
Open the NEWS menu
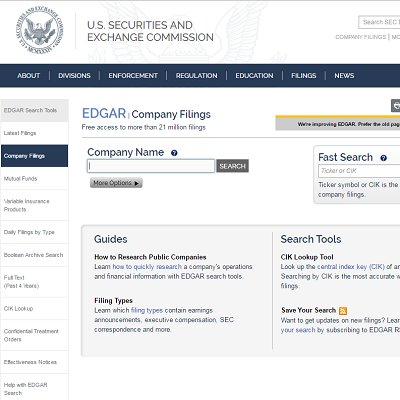344,76
